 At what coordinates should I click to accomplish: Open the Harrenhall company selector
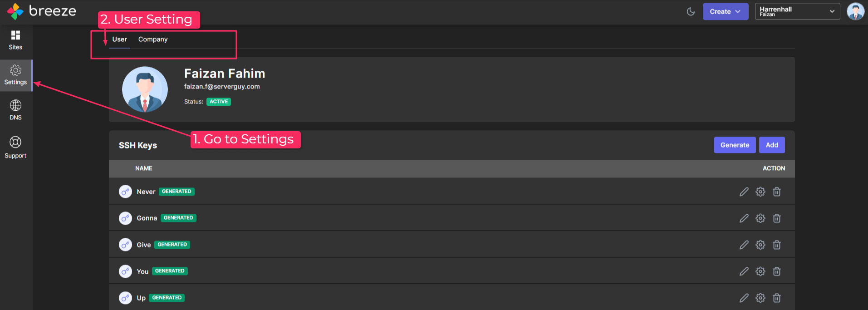(797, 11)
